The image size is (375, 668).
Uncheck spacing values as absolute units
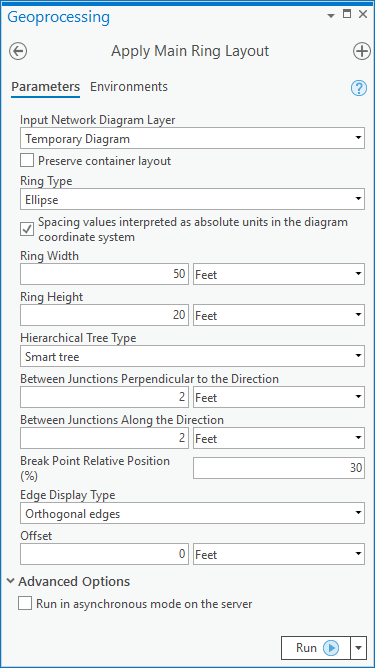(27, 230)
